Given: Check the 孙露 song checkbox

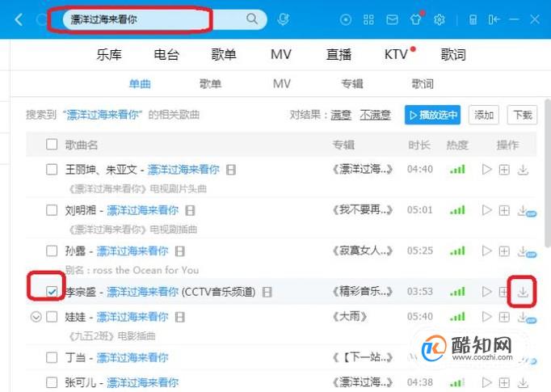Looking at the screenshot, I should click(x=52, y=251).
